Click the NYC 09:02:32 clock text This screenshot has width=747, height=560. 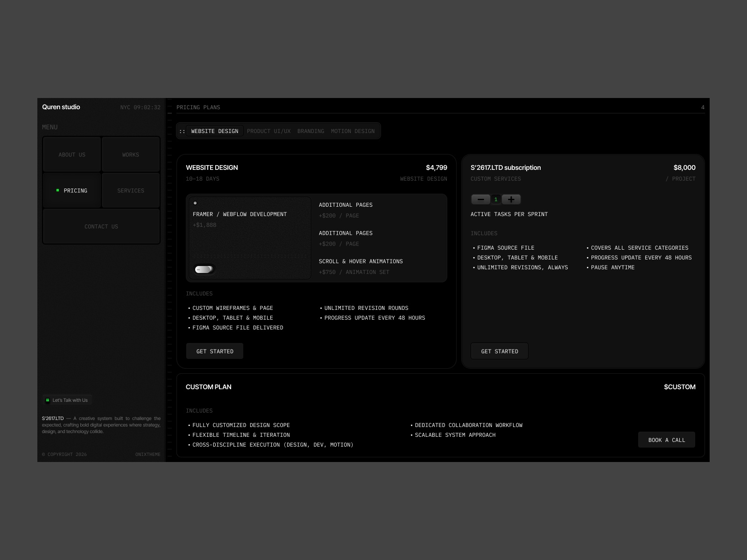pyautogui.click(x=140, y=107)
